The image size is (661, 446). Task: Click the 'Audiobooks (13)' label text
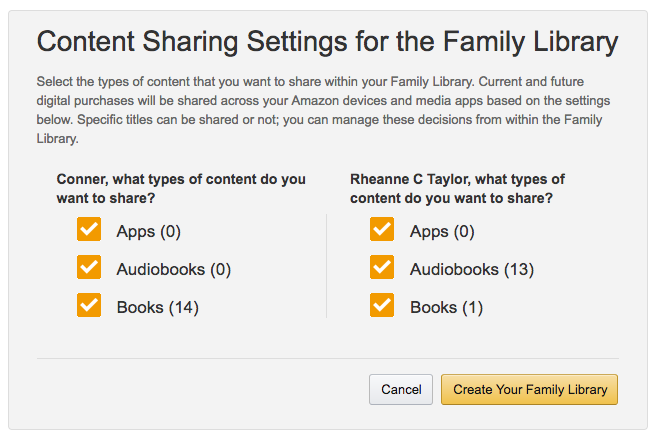click(471, 270)
